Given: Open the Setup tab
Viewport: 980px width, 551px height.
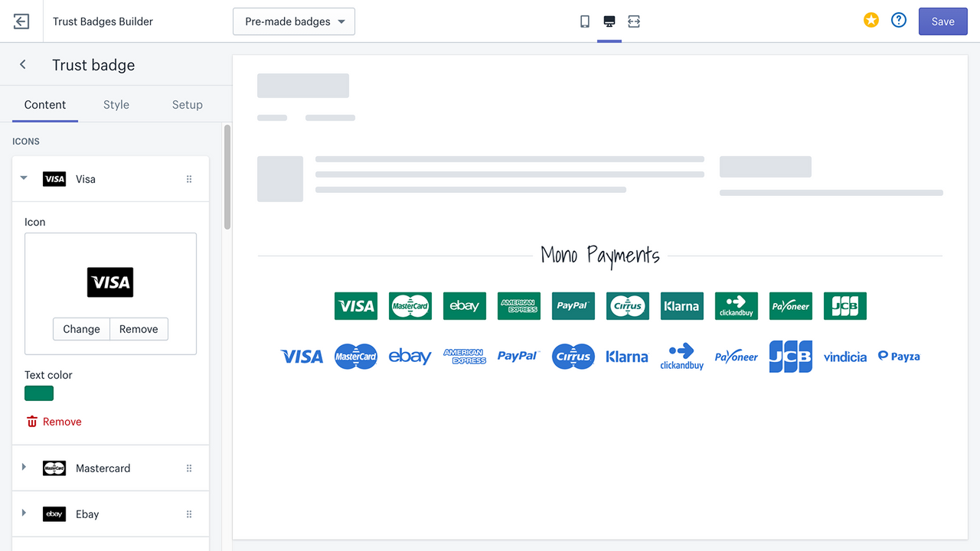Looking at the screenshot, I should [x=187, y=104].
